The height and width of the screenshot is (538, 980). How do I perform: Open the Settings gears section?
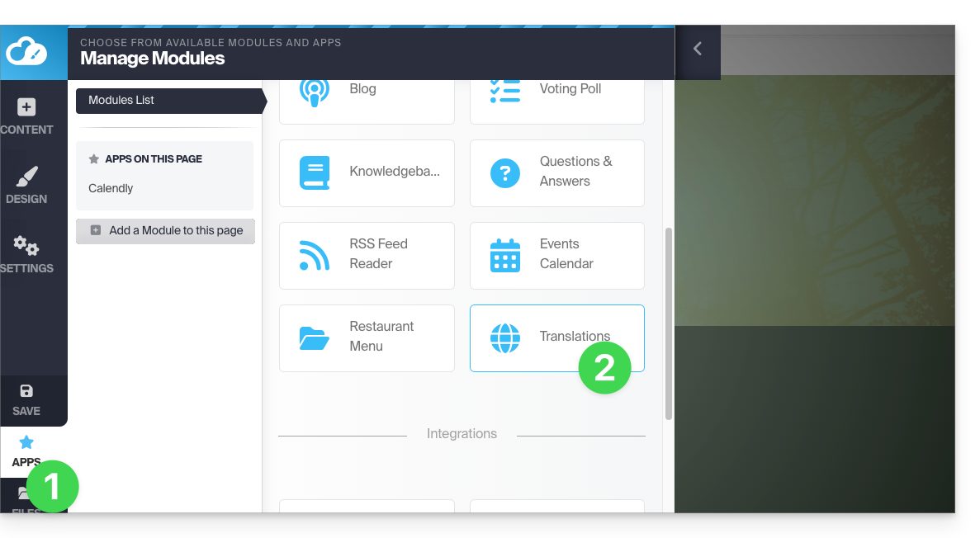tap(26, 255)
